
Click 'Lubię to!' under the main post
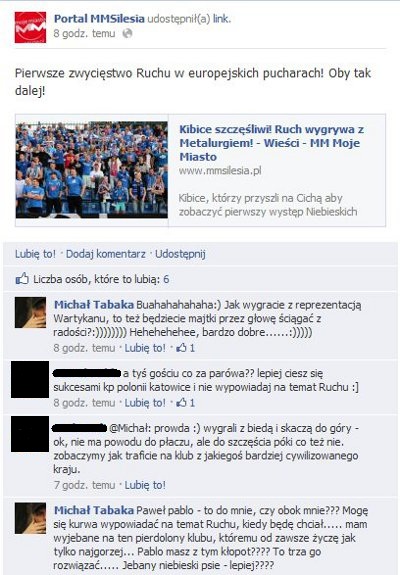pos(35,254)
